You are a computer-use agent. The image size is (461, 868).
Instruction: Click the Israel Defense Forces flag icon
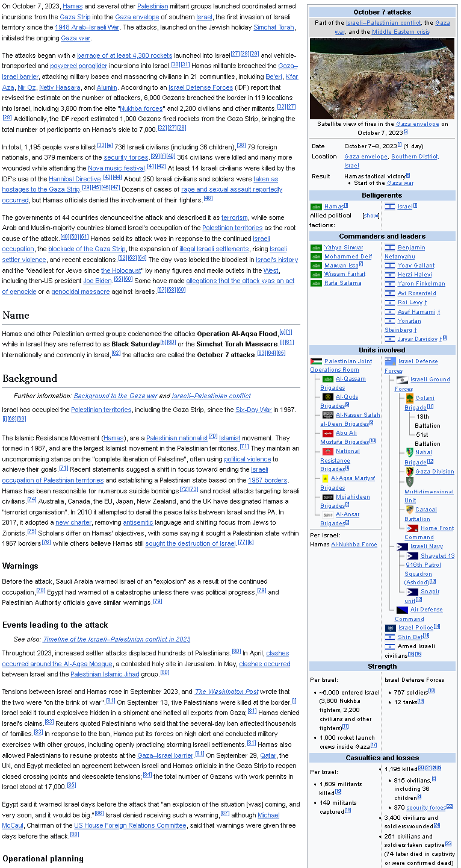coord(390,361)
